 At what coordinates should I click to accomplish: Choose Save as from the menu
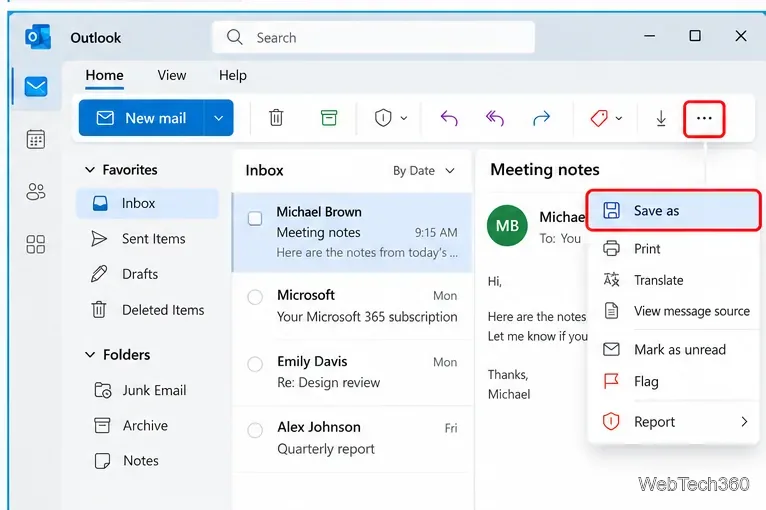[x=673, y=211]
